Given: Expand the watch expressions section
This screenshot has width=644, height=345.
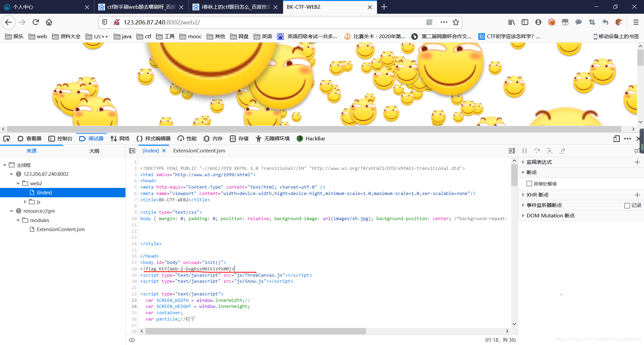Looking at the screenshot, I should (523, 162).
